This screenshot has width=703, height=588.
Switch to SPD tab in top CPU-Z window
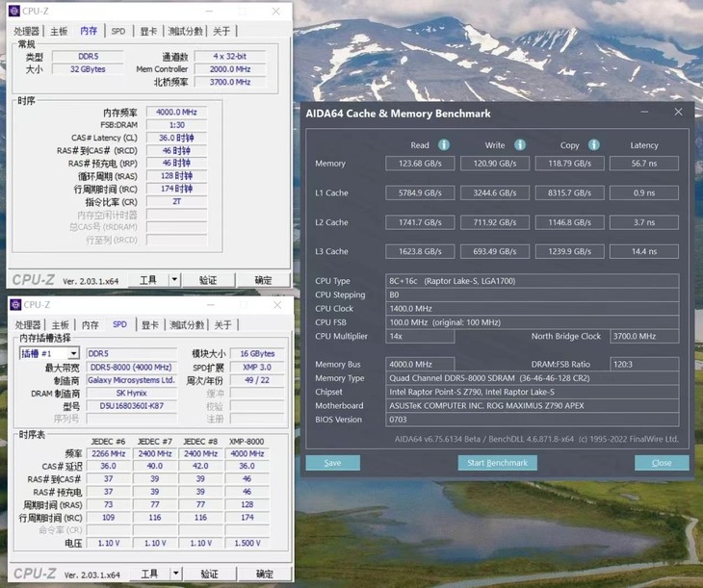118,31
